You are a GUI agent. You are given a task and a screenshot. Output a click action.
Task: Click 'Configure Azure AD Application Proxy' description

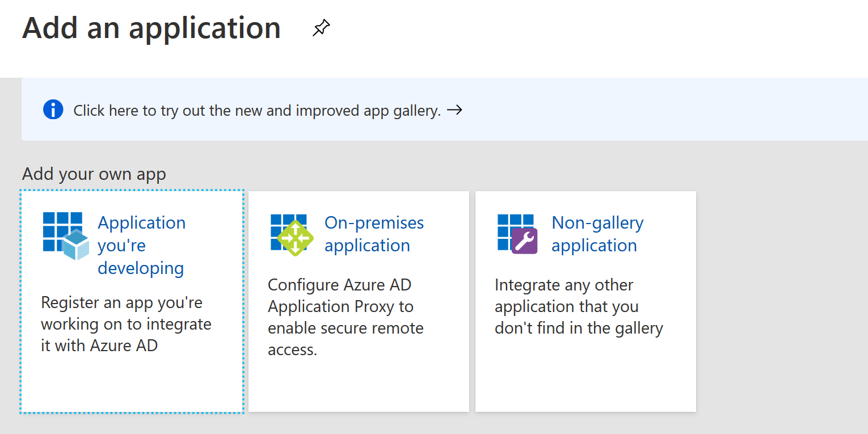345,317
